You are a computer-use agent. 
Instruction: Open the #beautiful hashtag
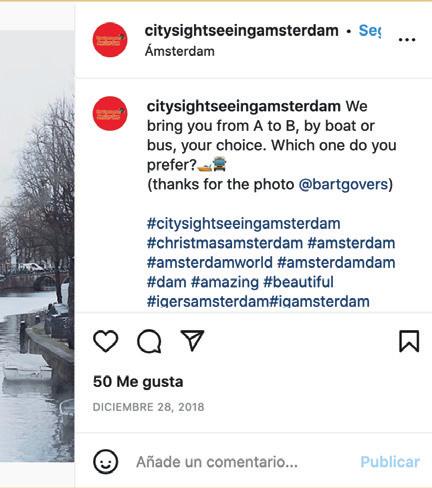(x=298, y=282)
